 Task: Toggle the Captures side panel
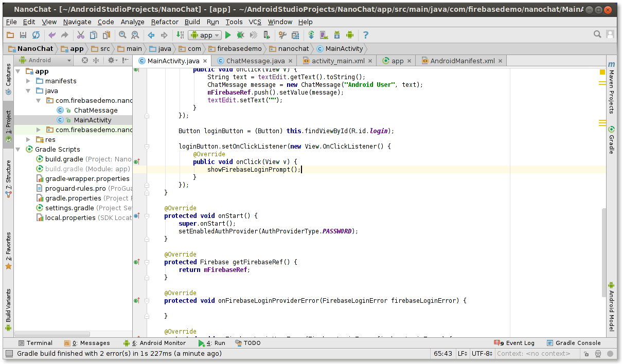[8, 79]
